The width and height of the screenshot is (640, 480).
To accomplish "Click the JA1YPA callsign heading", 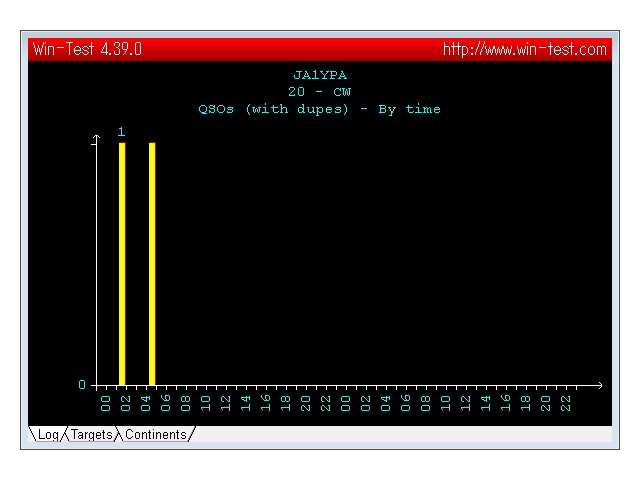I will [320, 75].
